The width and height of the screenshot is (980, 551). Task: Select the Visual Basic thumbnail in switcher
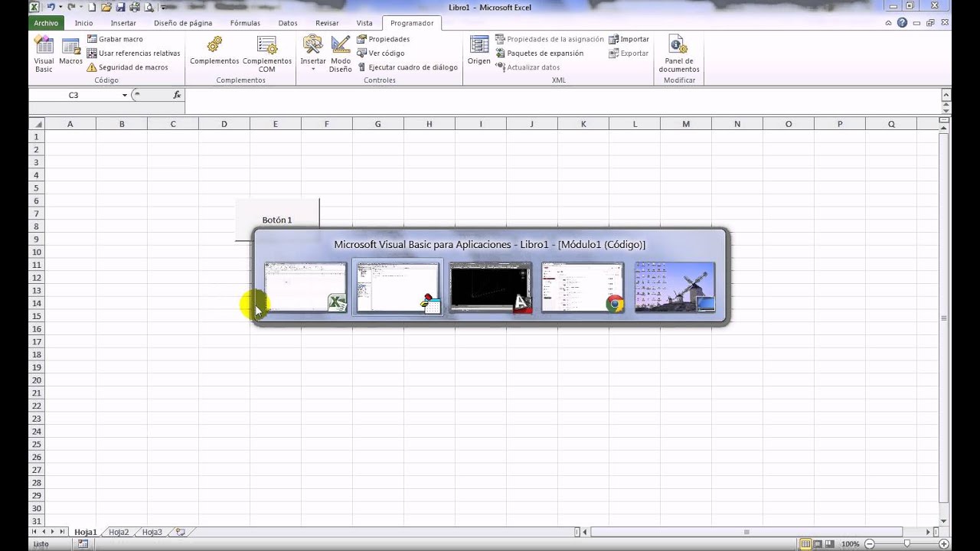[398, 288]
